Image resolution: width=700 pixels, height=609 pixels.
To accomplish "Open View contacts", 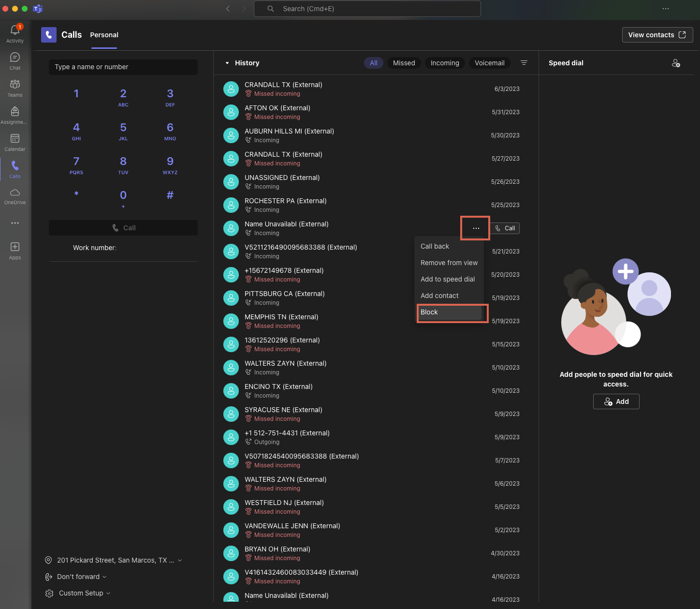I will 657,35.
